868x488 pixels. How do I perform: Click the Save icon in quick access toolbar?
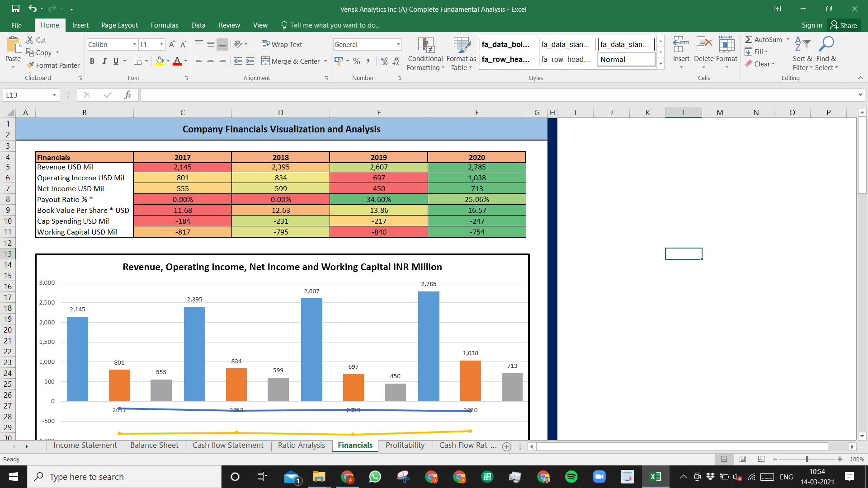click(x=16, y=9)
